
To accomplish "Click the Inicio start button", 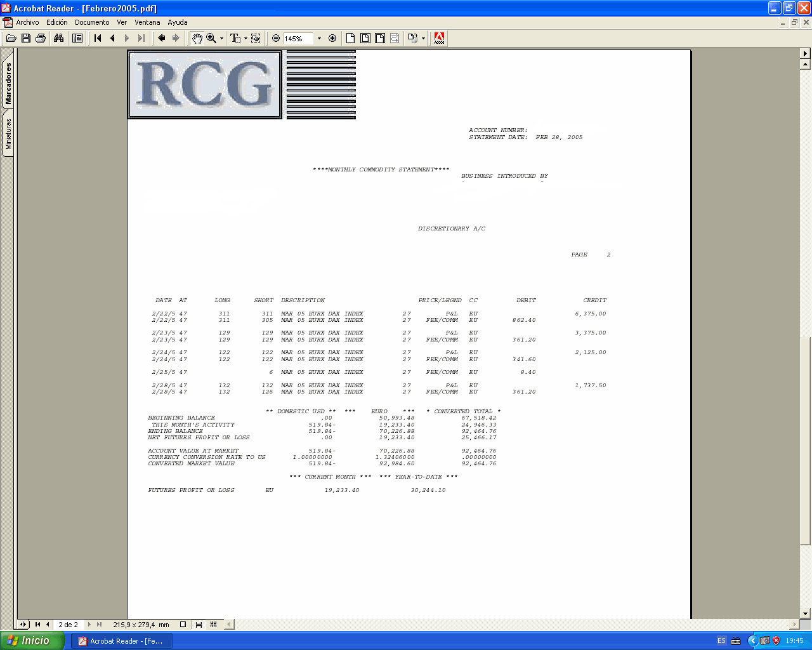I will [x=32, y=640].
